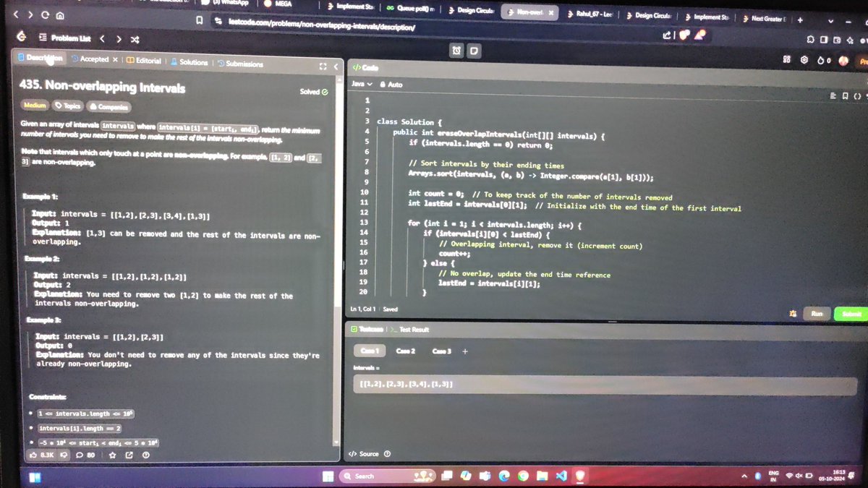This screenshot has width=868, height=488.
Task: Open the layout manager grid icon
Action: point(786,61)
